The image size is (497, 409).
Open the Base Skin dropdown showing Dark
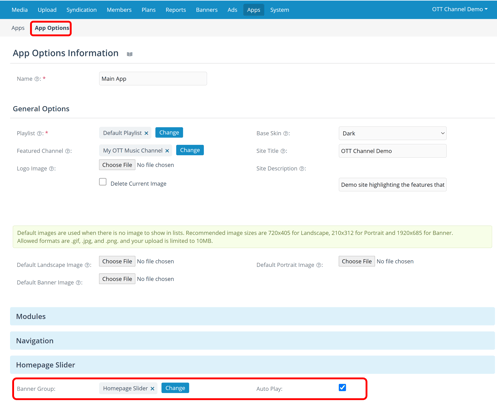pyautogui.click(x=393, y=133)
